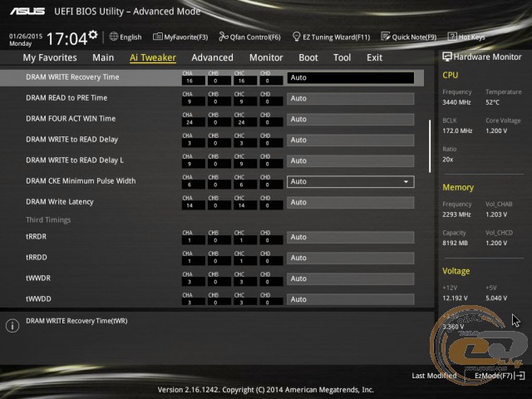Viewport: 532px width, 399px height.
Task: Select DRAM Write Latency label
Action: (60, 202)
